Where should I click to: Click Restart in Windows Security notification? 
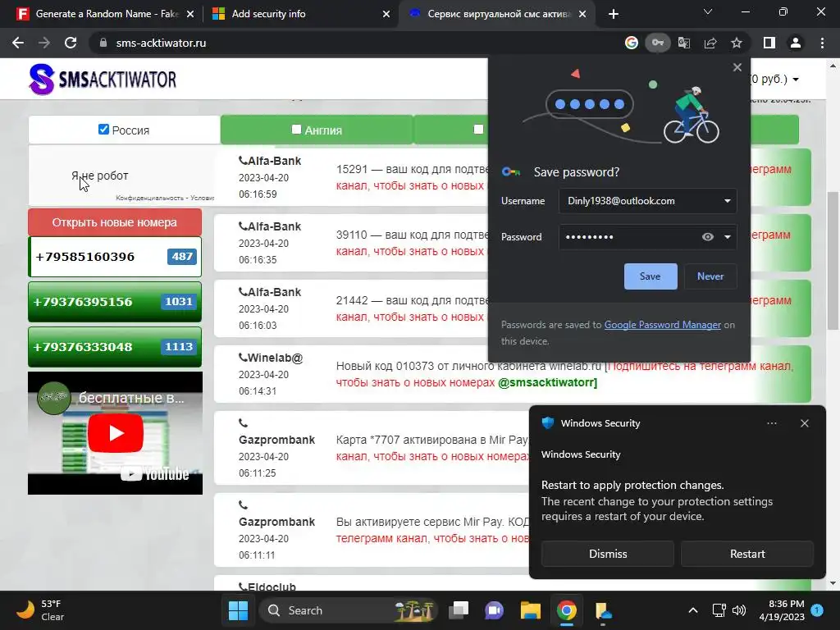point(747,554)
